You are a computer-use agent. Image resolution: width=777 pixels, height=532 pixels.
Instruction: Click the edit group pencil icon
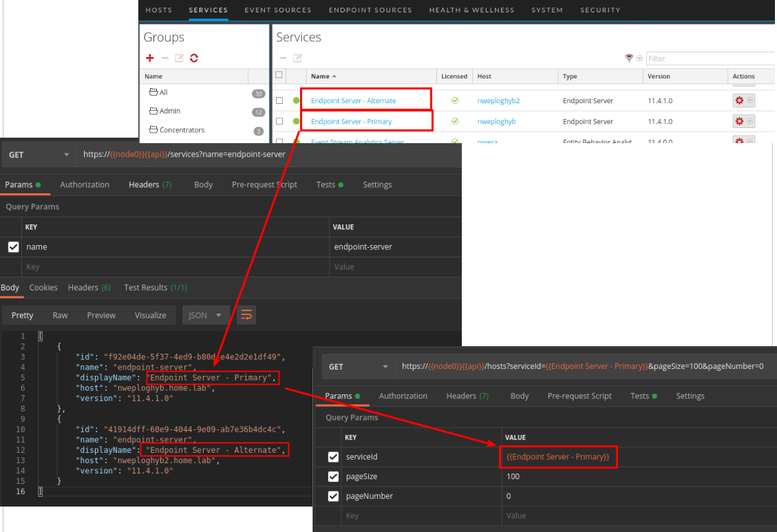[179, 58]
